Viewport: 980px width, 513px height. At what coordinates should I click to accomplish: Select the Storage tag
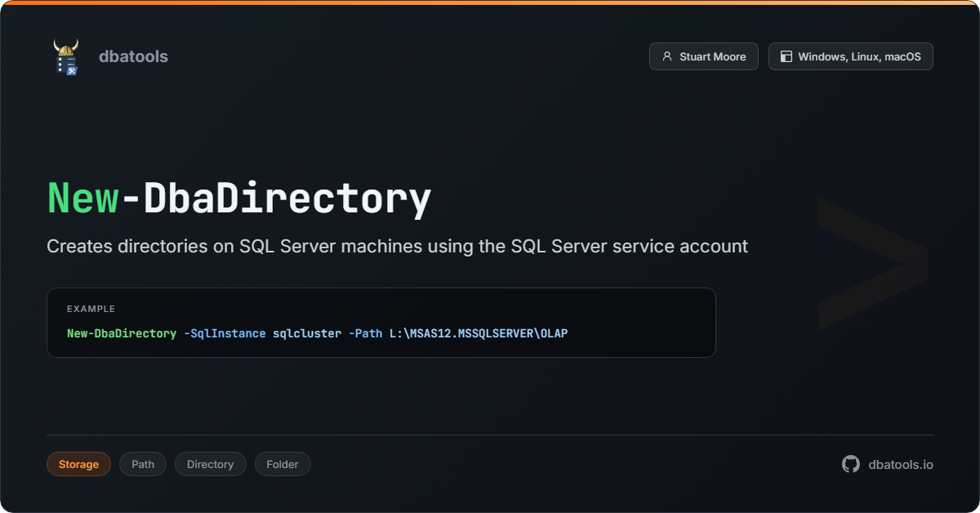[78, 464]
